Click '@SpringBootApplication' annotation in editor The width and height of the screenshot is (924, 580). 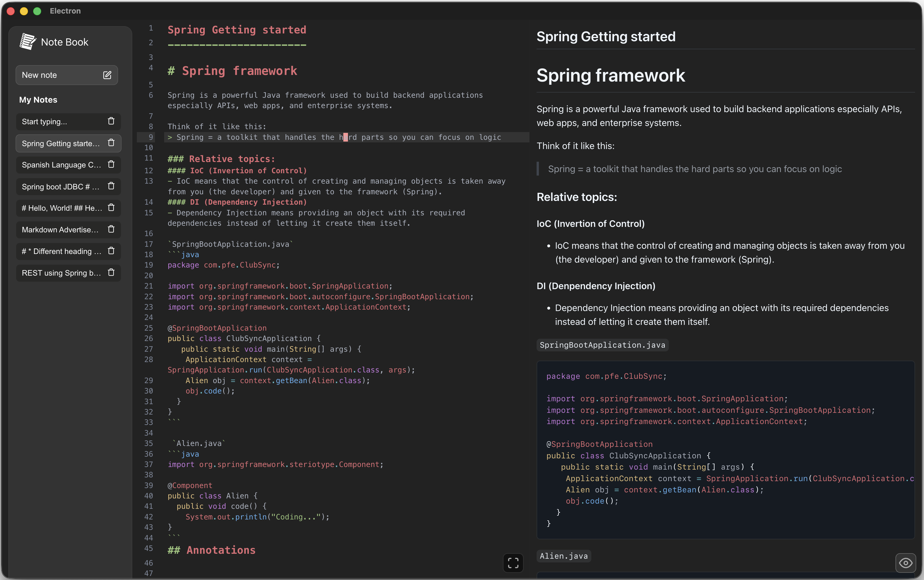pos(217,328)
